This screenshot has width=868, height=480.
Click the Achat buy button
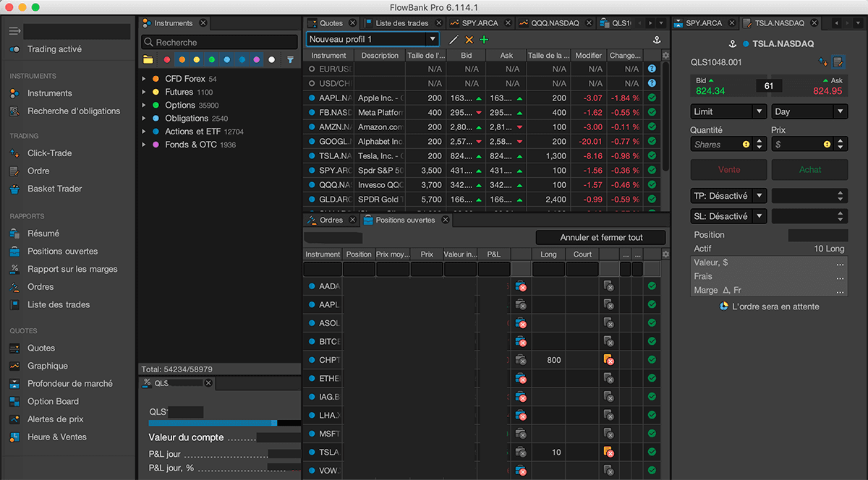tap(809, 169)
